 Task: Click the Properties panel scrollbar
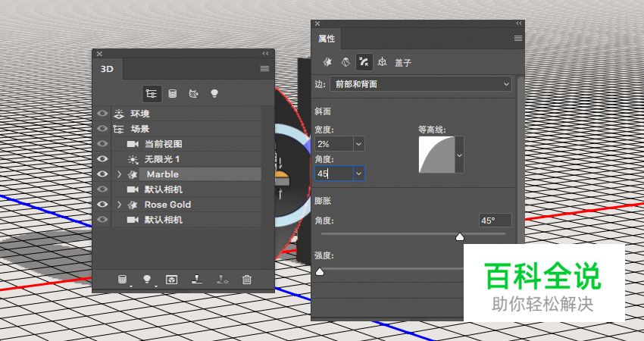pyautogui.click(x=521, y=160)
